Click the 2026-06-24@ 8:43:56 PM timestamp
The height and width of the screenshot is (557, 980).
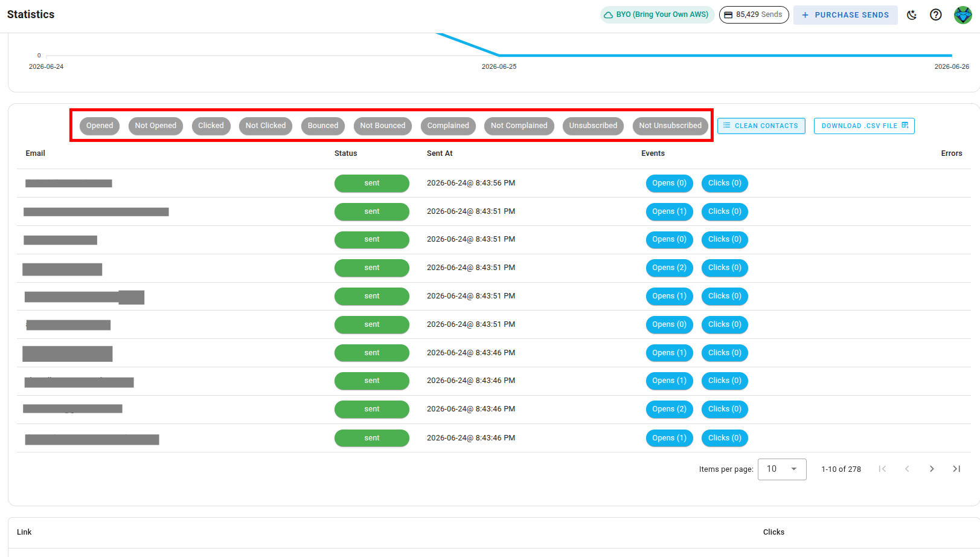[x=471, y=183]
